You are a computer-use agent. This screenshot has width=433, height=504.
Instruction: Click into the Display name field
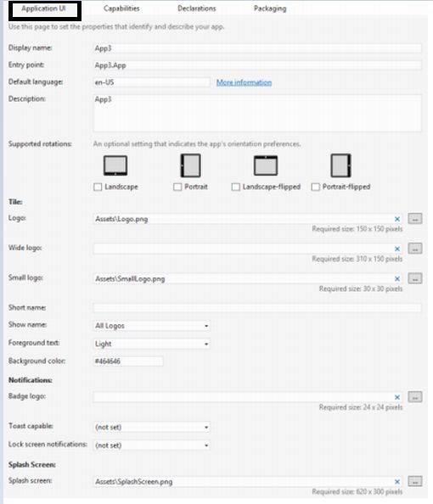click(257, 48)
